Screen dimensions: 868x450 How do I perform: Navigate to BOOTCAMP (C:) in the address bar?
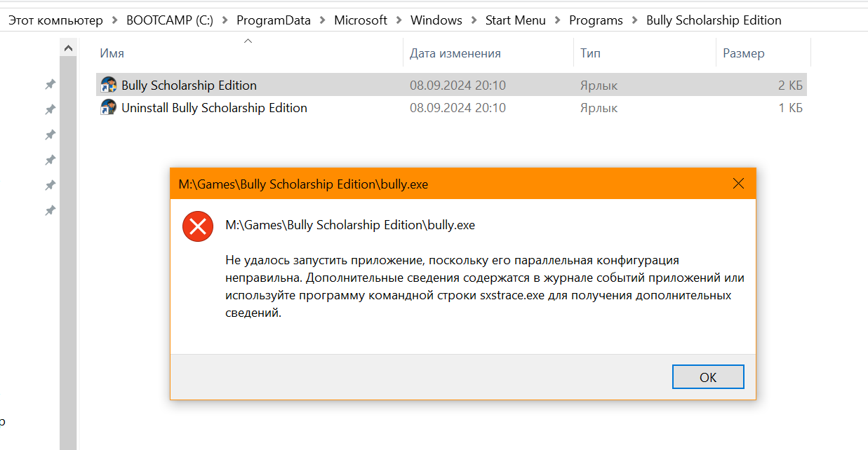[169, 20]
